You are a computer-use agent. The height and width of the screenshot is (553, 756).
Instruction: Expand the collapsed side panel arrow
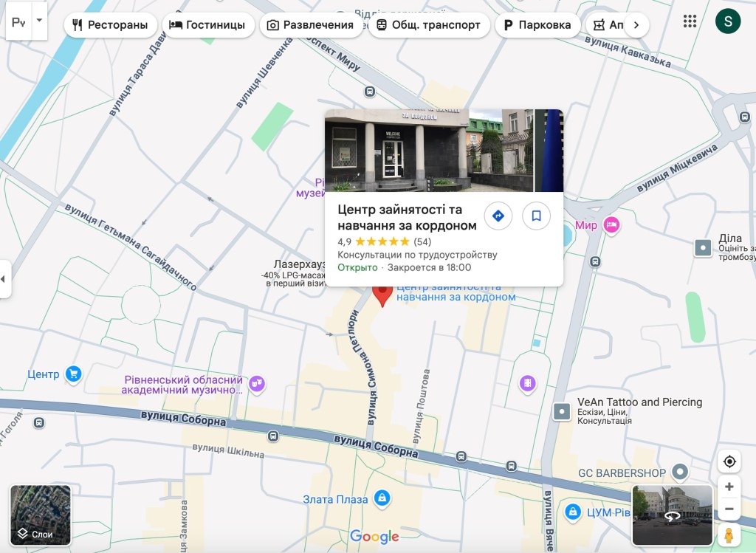(x=4, y=279)
